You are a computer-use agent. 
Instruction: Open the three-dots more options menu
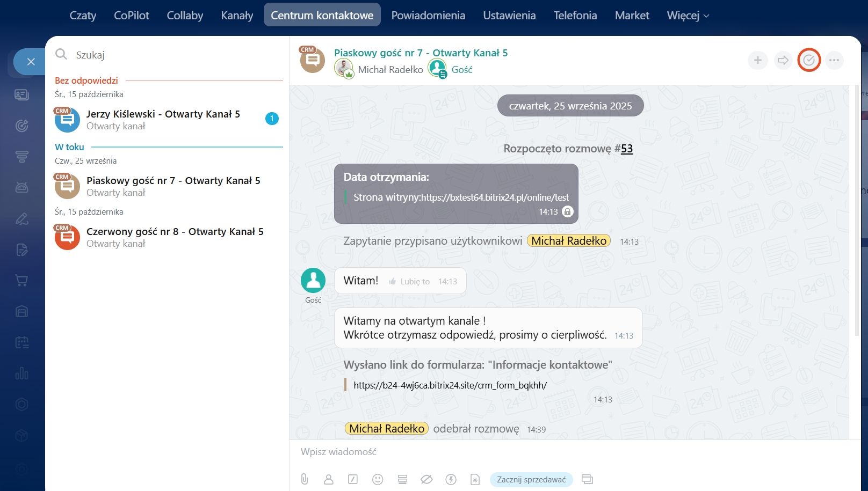(834, 60)
